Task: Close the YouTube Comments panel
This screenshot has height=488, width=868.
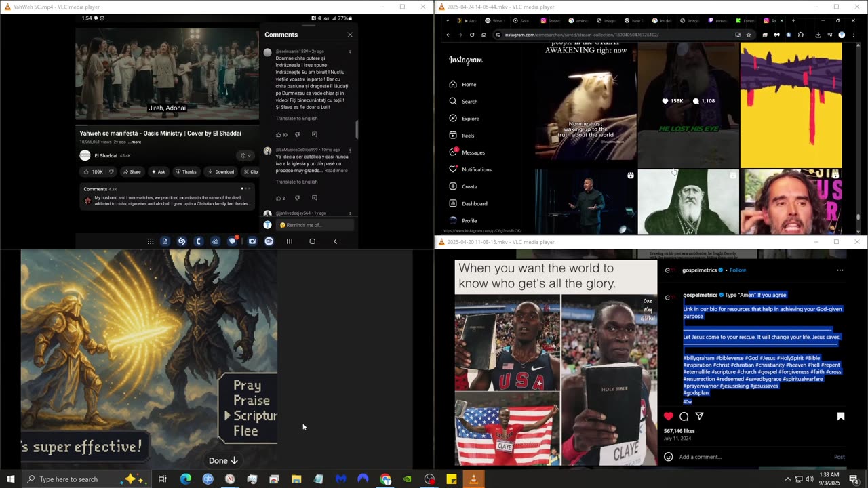Action: (350, 35)
